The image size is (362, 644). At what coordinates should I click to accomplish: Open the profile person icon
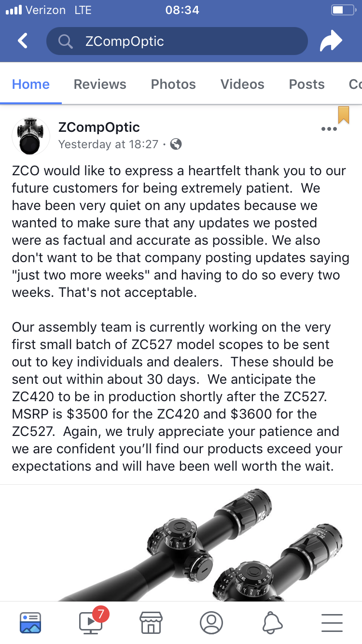tap(211, 623)
